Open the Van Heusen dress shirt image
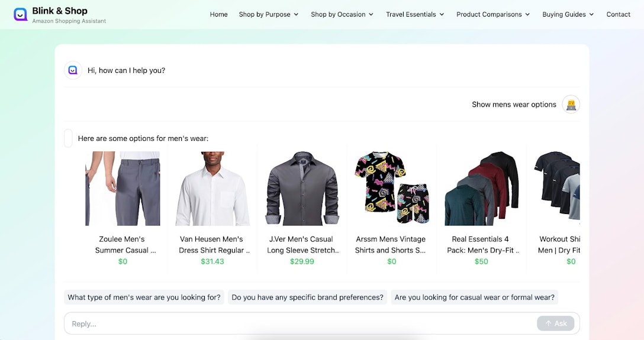This screenshot has width=644, height=340. click(x=212, y=188)
